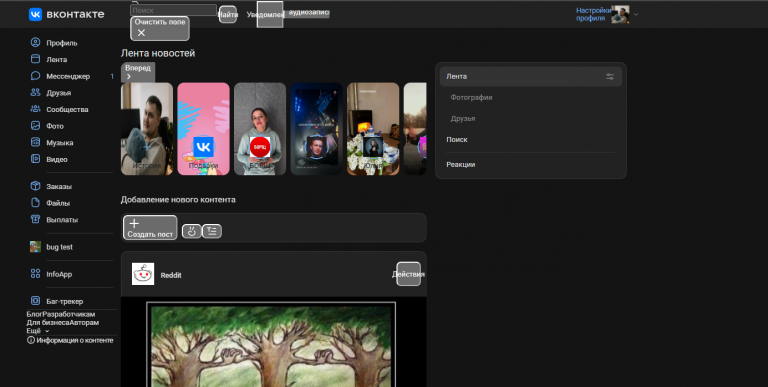Select the Лента tab in right panel
The width and height of the screenshot is (768, 387).
(531, 76)
